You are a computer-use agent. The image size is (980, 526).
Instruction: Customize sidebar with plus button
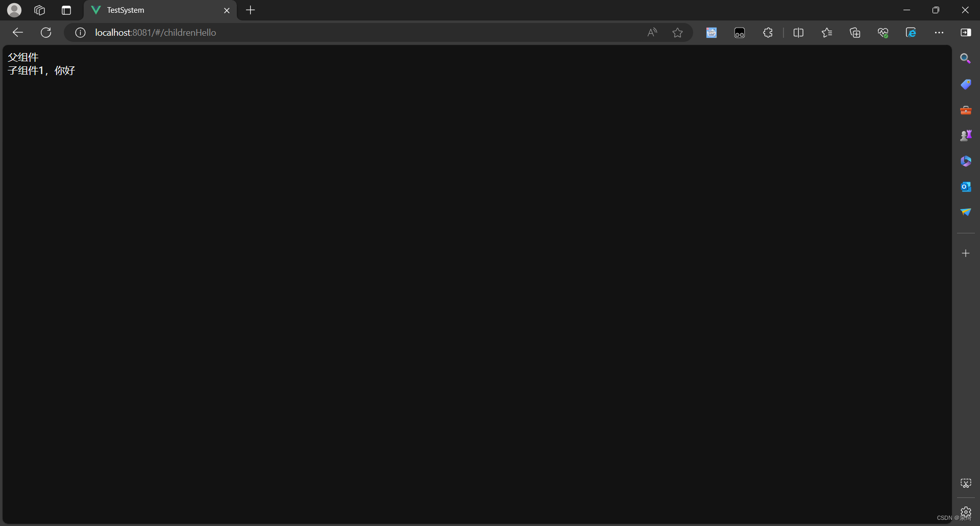click(966, 253)
